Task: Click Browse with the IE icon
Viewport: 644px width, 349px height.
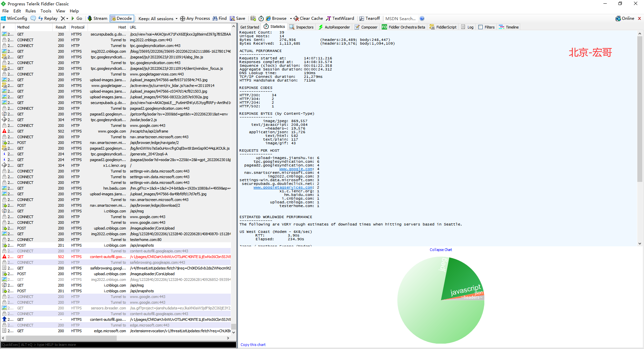Action: (276, 18)
